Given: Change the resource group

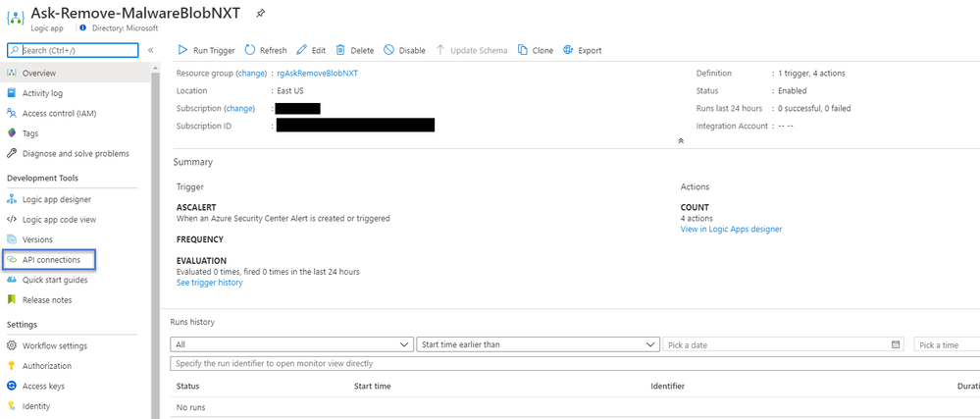Looking at the screenshot, I should pyautogui.click(x=251, y=74).
